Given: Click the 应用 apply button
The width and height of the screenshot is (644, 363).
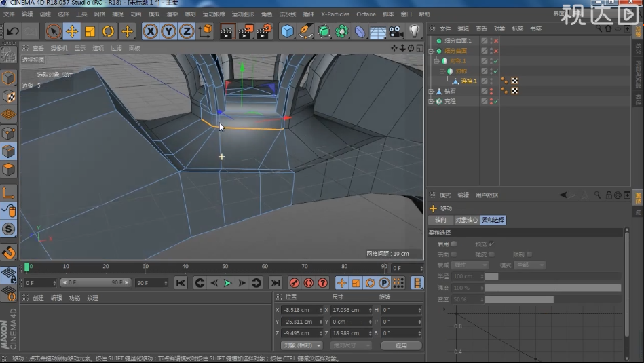Looking at the screenshot, I should tap(401, 346).
